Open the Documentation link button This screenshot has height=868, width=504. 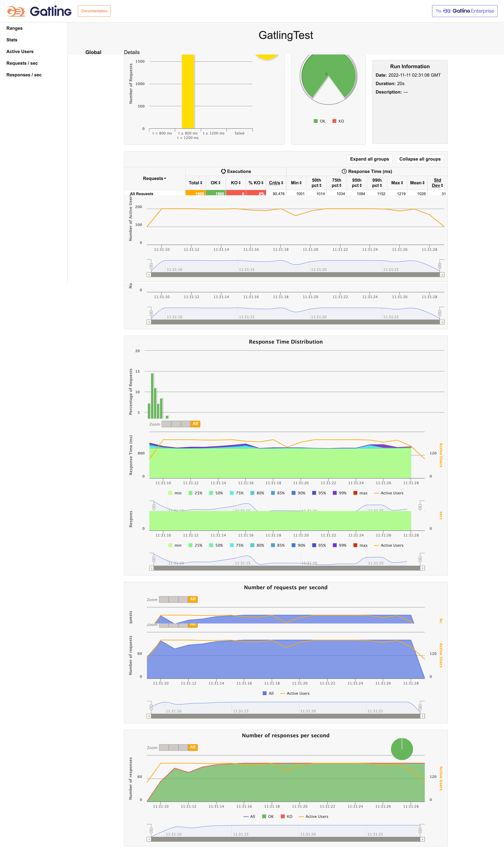click(94, 11)
